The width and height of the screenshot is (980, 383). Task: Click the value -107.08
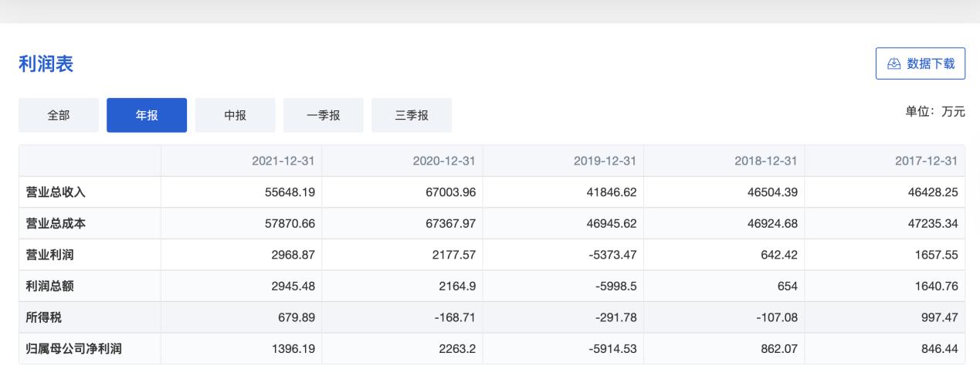coord(776,317)
